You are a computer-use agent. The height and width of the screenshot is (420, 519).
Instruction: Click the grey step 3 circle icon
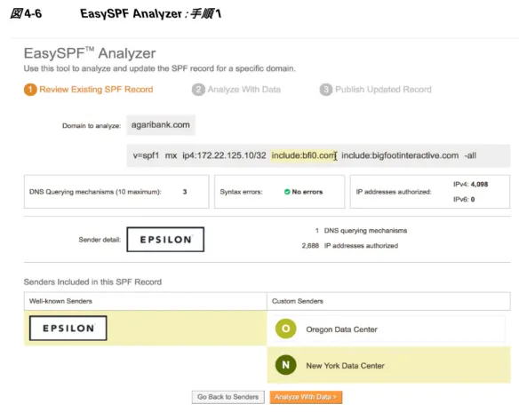[x=325, y=90]
